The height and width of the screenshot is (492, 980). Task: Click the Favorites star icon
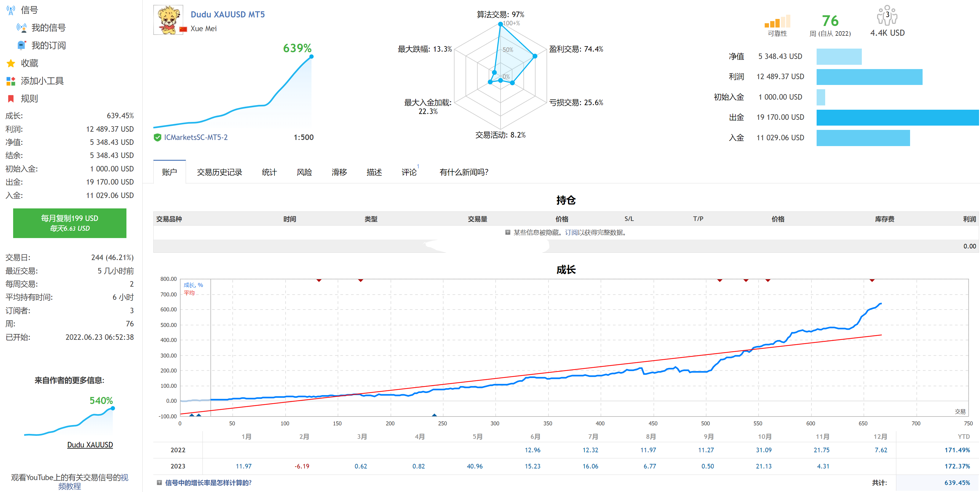11,63
